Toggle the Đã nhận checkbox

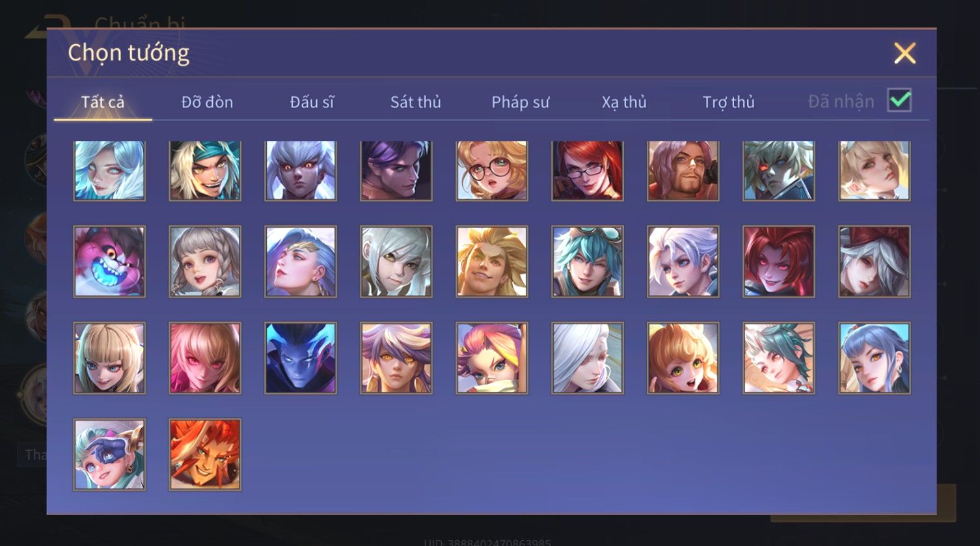click(899, 100)
